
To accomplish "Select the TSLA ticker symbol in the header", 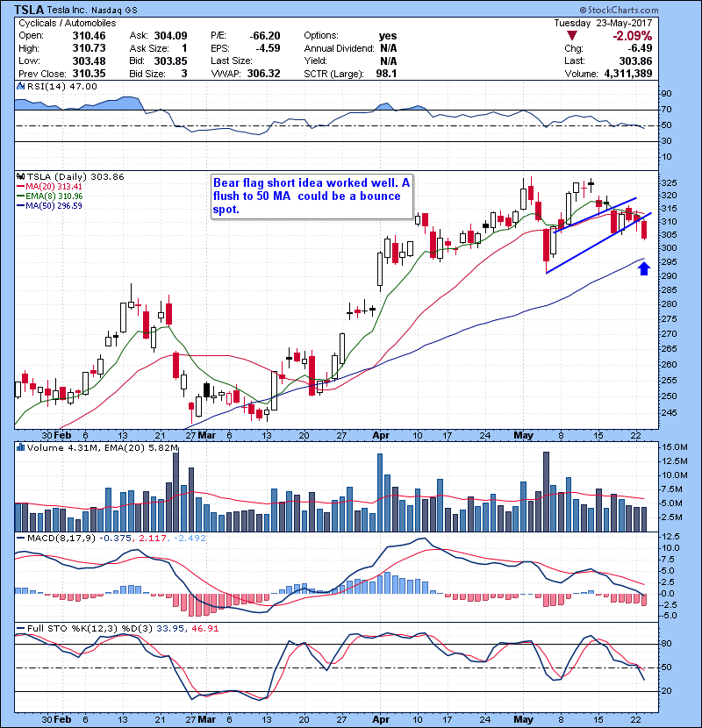I will pos(29,10).
